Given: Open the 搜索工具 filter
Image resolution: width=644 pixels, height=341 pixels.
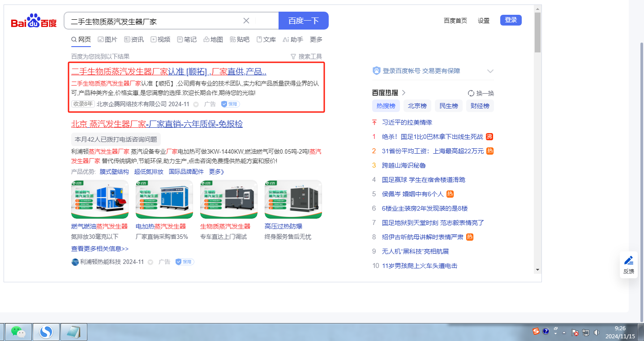Looking at the screenshot, I should click(x=306, y=56).
